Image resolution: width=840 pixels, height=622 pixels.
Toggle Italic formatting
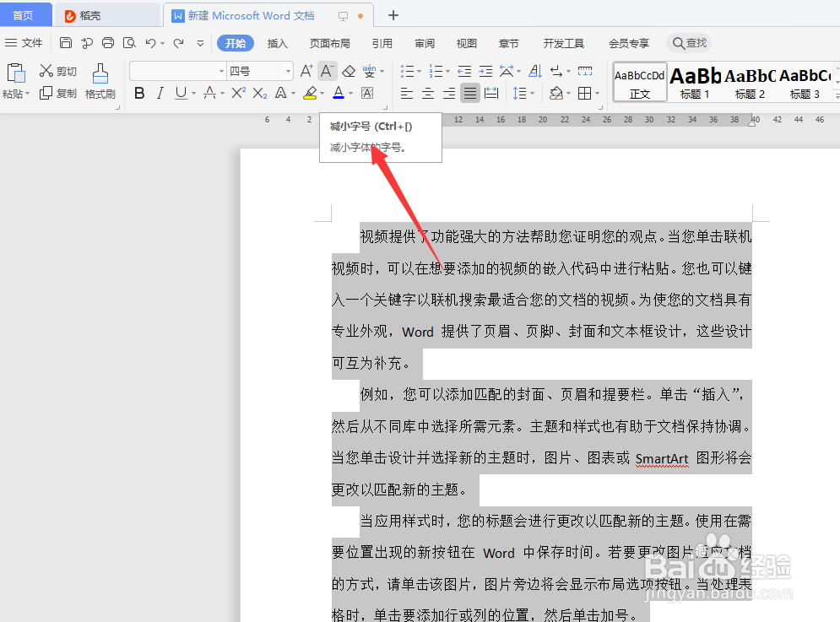[160, 93]
